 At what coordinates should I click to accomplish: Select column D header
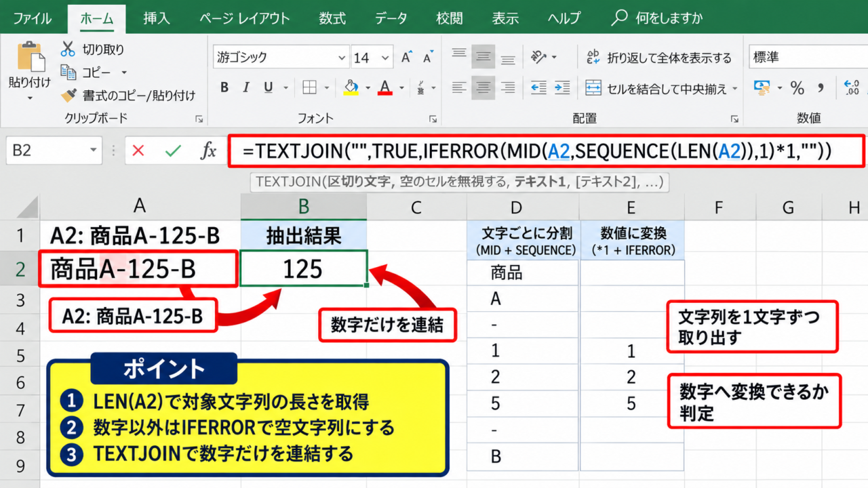[x=517, y=207]
